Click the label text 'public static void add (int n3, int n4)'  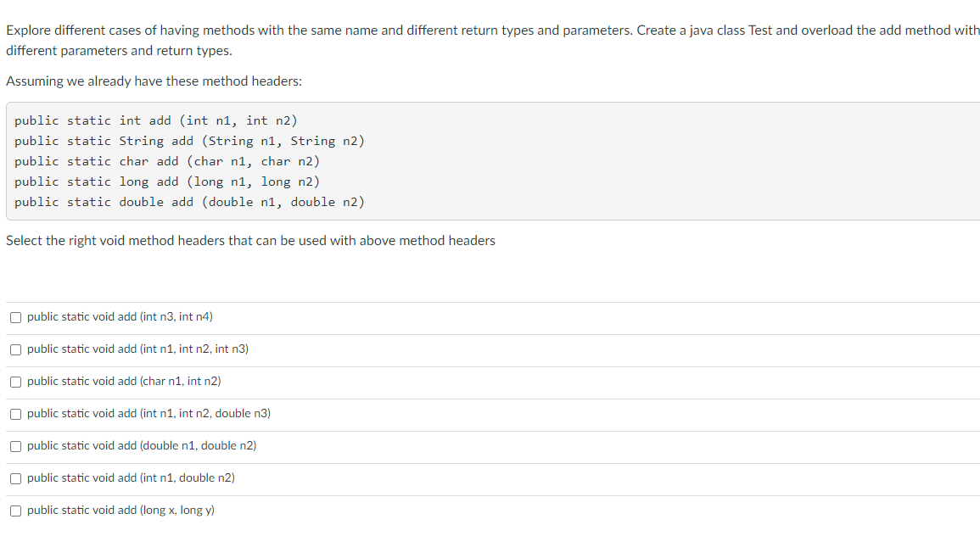120,316
